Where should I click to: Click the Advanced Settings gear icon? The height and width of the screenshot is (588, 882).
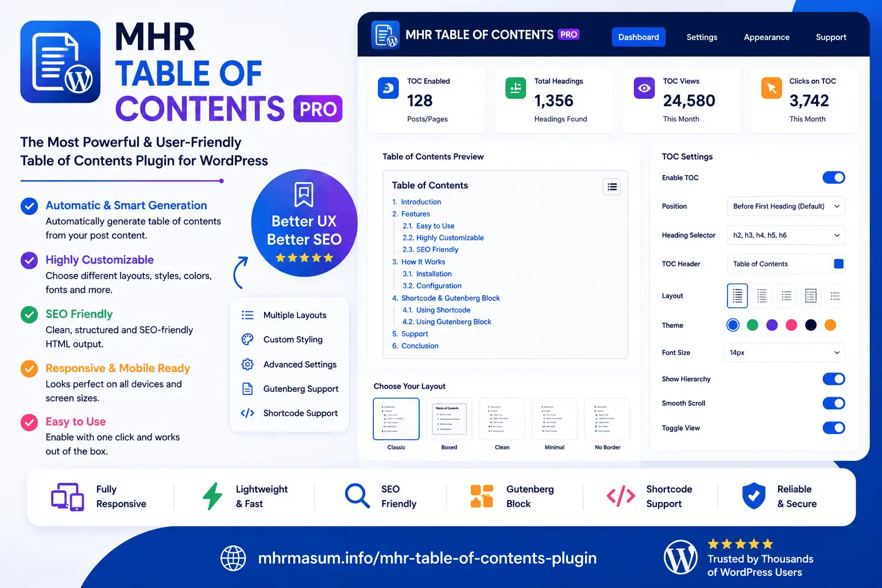point(247,364)
